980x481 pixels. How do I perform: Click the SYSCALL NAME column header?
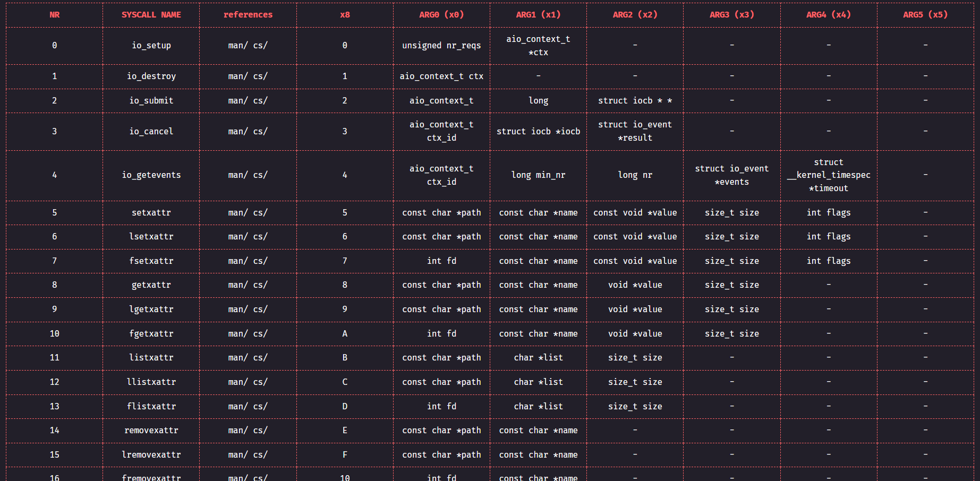151,15
